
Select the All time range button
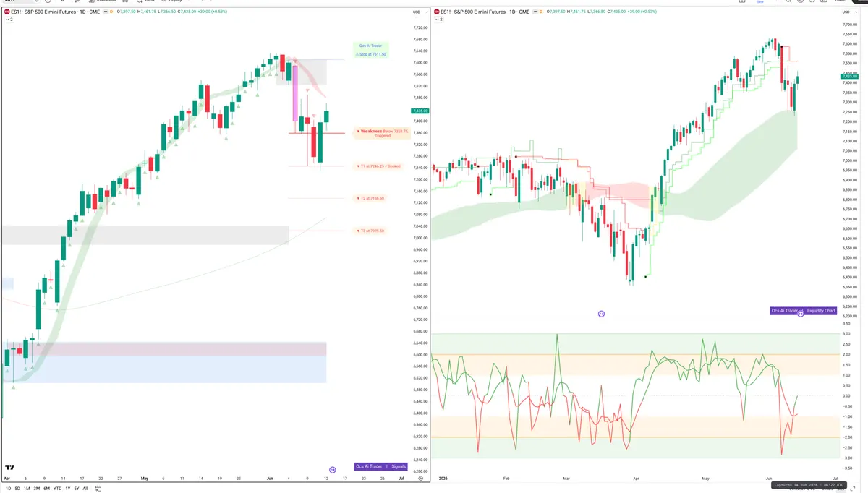[x=85, y=489]
